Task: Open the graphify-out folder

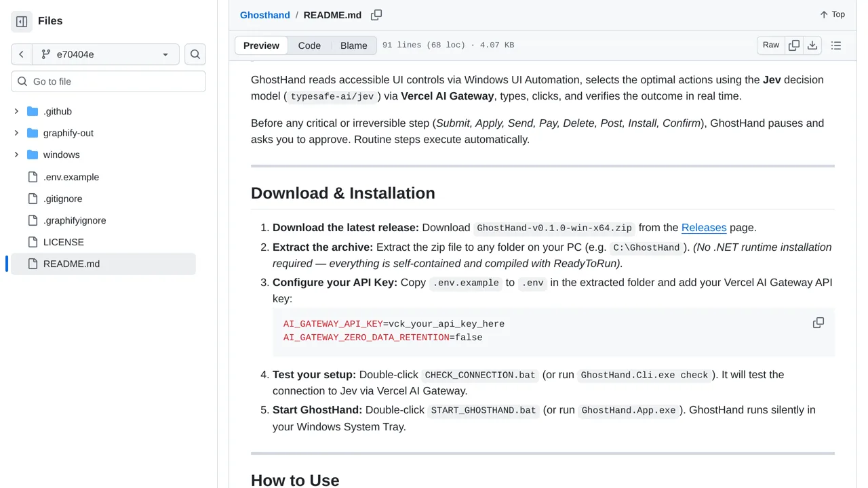Action: click(68, 133)
